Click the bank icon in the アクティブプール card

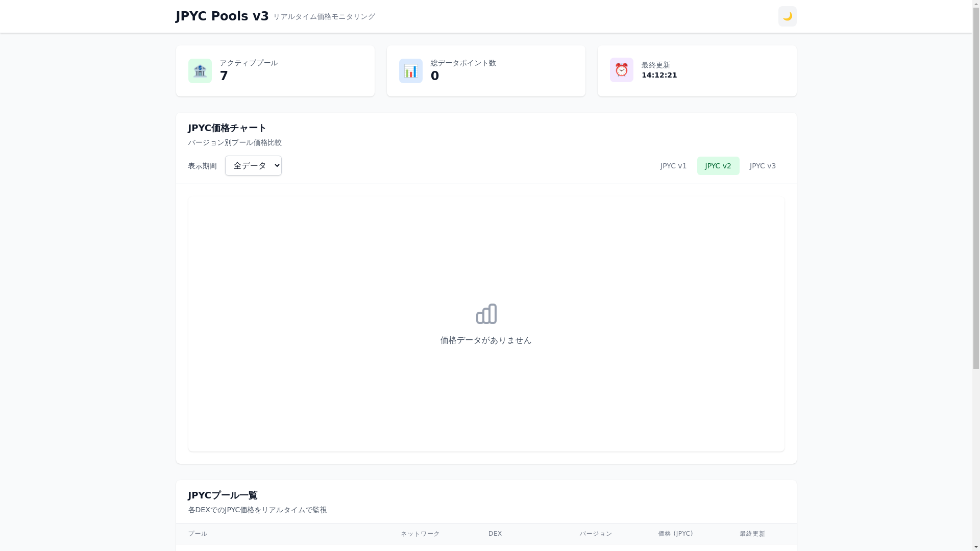click(x=200, y=71)
